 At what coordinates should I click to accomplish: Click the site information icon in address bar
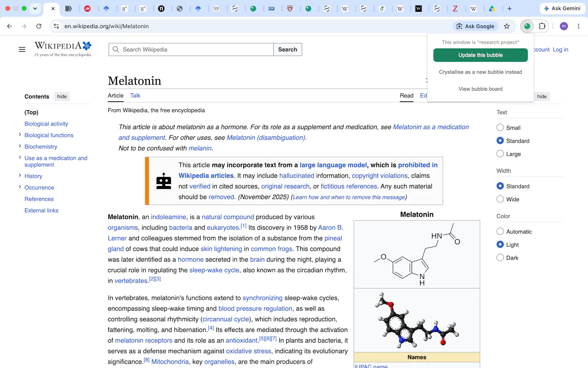pos(56,26)
